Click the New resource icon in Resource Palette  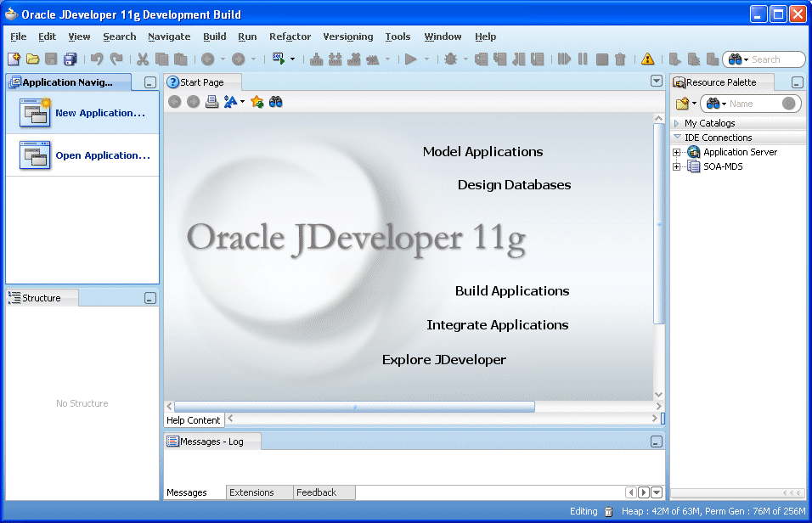point(683,104)
